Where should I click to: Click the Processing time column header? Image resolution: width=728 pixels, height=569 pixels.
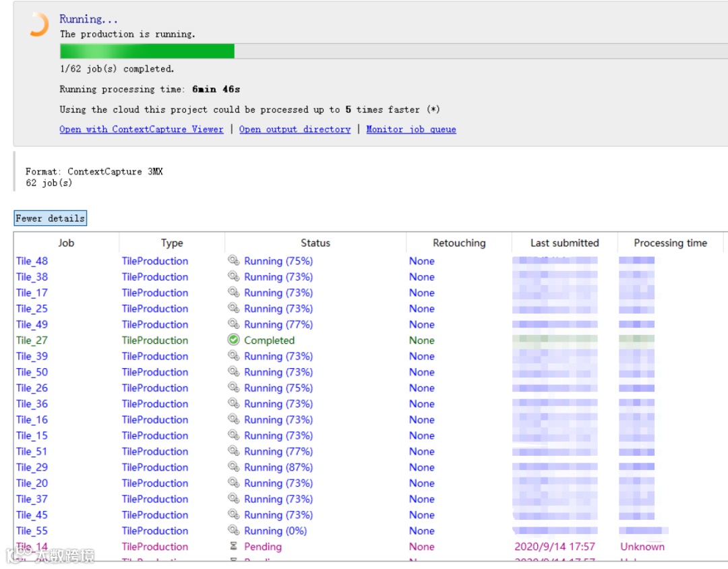[x=670, y=243]
